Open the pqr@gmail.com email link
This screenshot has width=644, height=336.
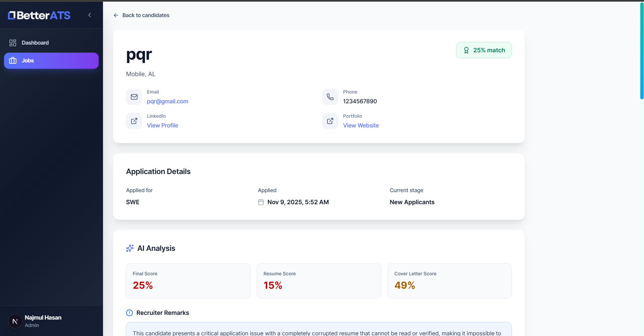pyautogui.click(x=167, y=101)
